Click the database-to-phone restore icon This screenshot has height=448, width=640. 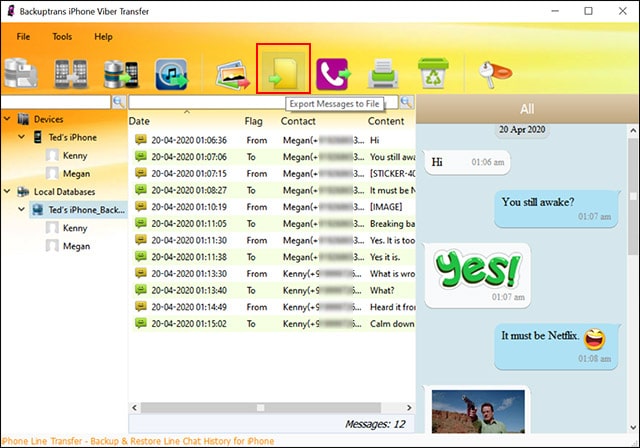[121, 74]
